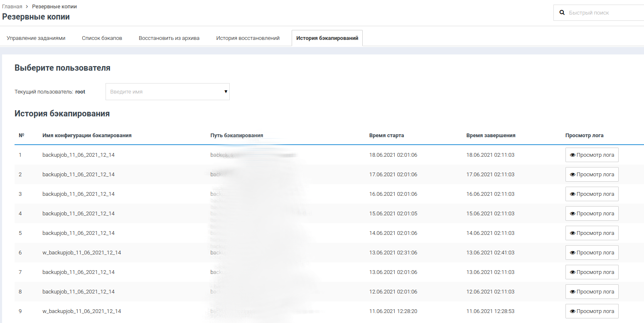Click Главная breadcrumb link
The image size is (644, 323).
click(12, 7)
